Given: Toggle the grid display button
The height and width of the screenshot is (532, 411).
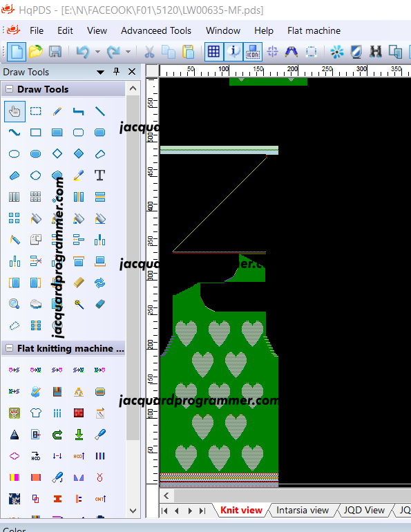Looking at the screenshot, I should (x=213, y=52).
